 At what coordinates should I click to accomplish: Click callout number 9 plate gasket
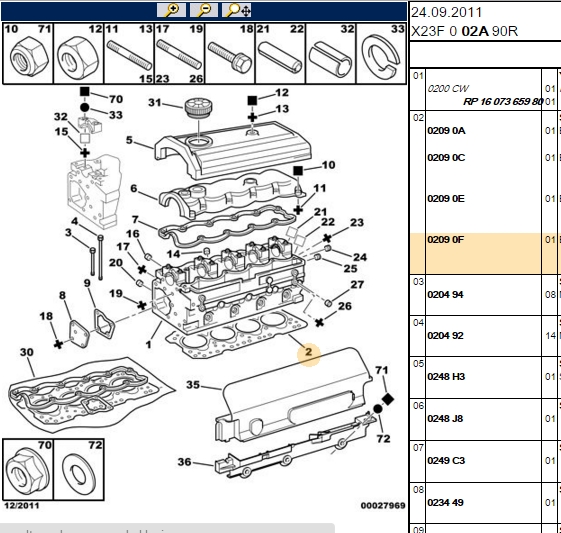point(87,283)
